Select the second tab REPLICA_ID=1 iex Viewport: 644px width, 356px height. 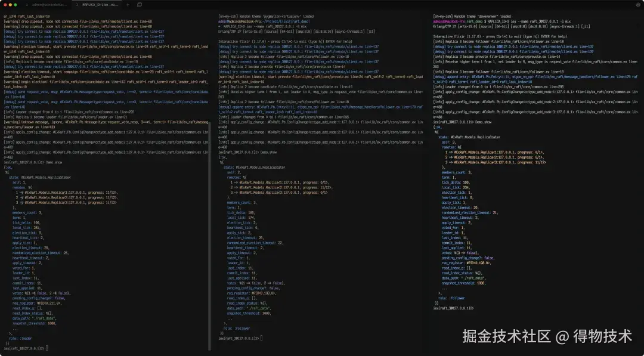[x=97, y=5]
